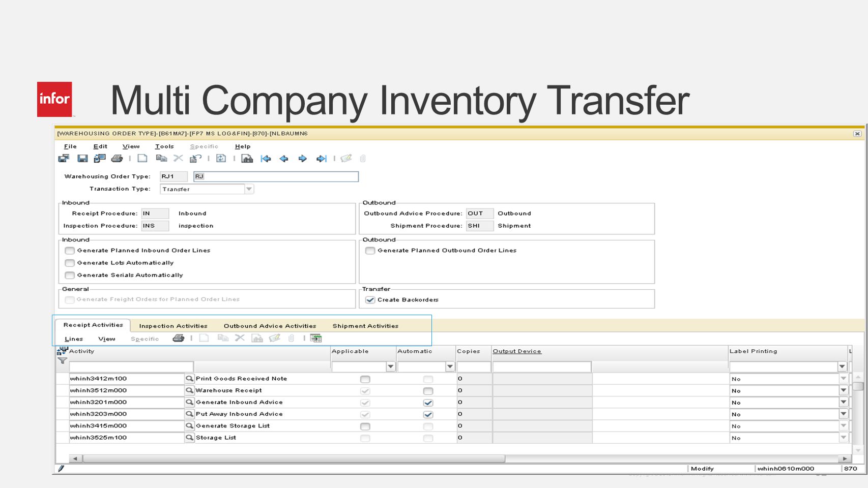This screenshot has height=488, width=868.
Task: Switch to the Inspection Activities tab
Action: click(x=173, y=326)
